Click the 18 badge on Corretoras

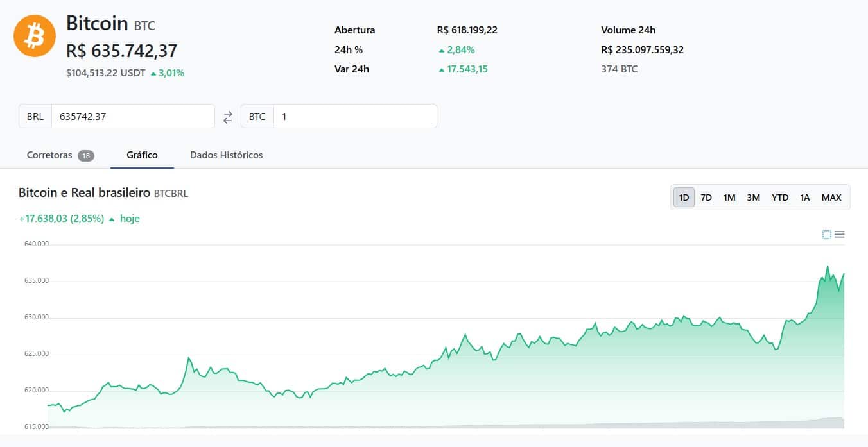[86, 156]
